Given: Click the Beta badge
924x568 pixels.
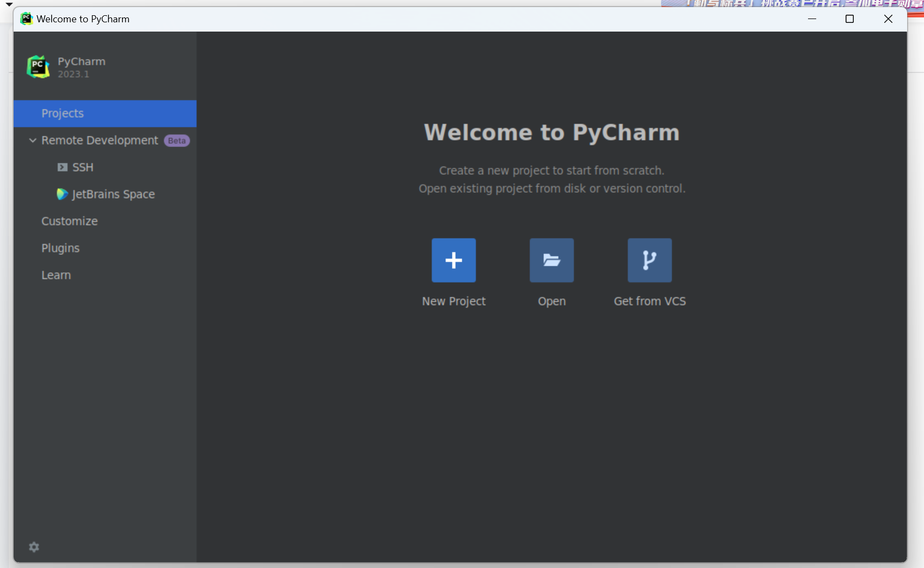Looking at the screenshot, I should pos(177,141).
